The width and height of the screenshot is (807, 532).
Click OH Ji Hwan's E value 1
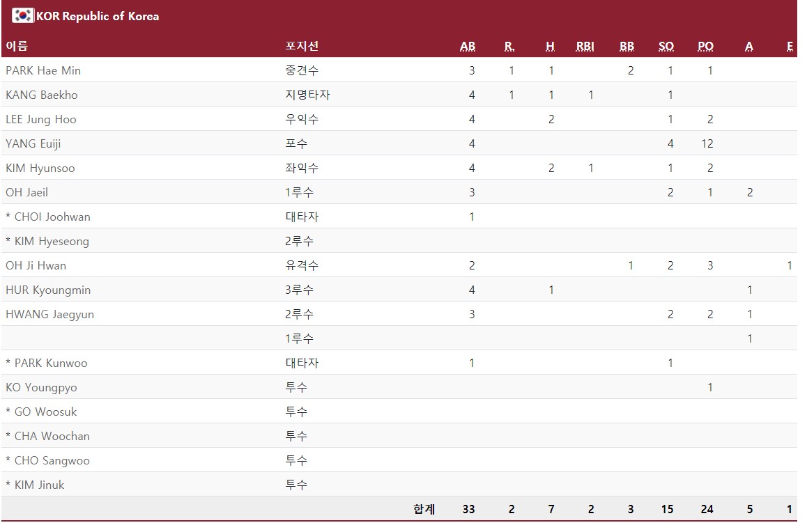tap(790, 266)
